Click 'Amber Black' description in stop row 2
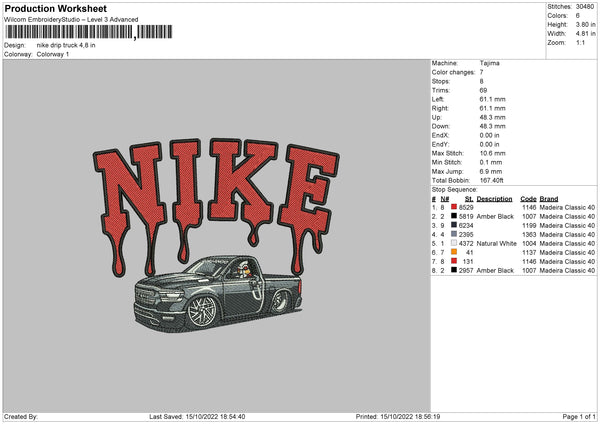600x424 pixels. [495, 216]
